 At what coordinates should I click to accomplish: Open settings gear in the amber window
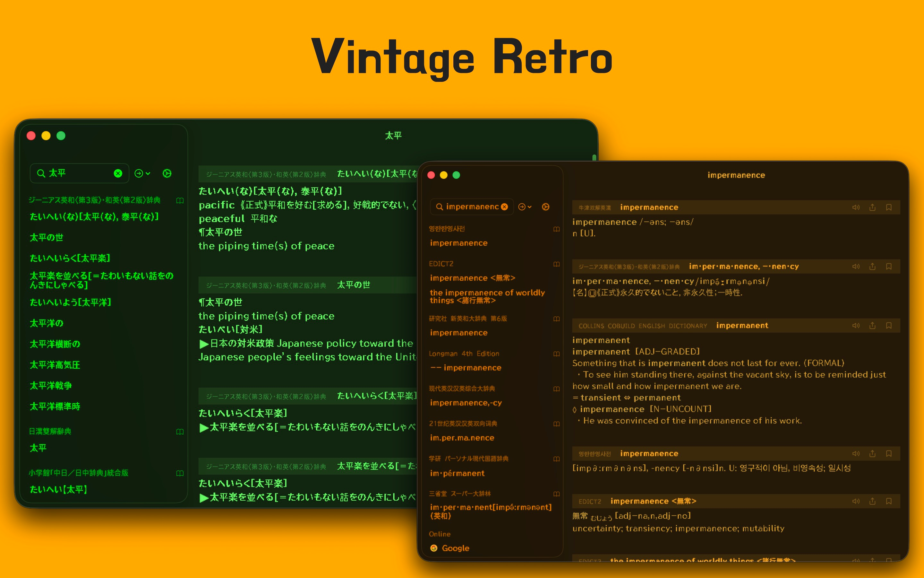click(546, 207)
